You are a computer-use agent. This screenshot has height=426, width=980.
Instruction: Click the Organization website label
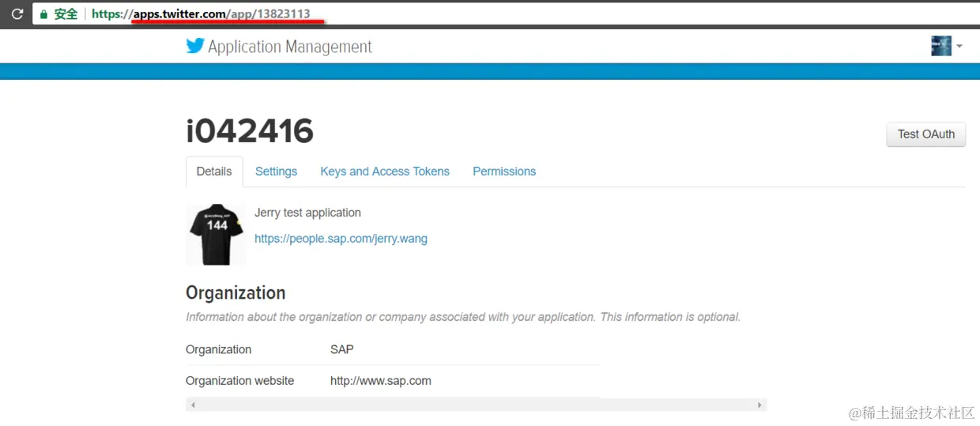[x=239, y=381]
